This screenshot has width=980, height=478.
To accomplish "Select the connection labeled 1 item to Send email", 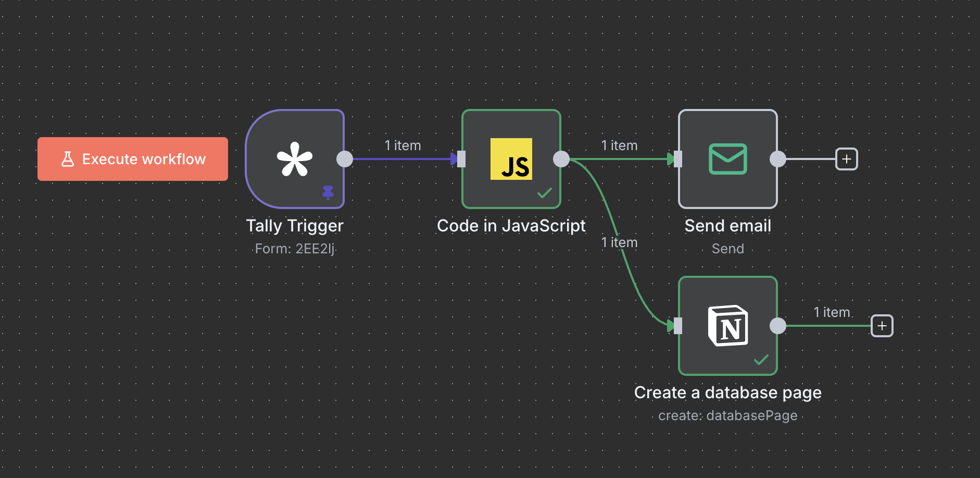I will [x=619, y=145].
